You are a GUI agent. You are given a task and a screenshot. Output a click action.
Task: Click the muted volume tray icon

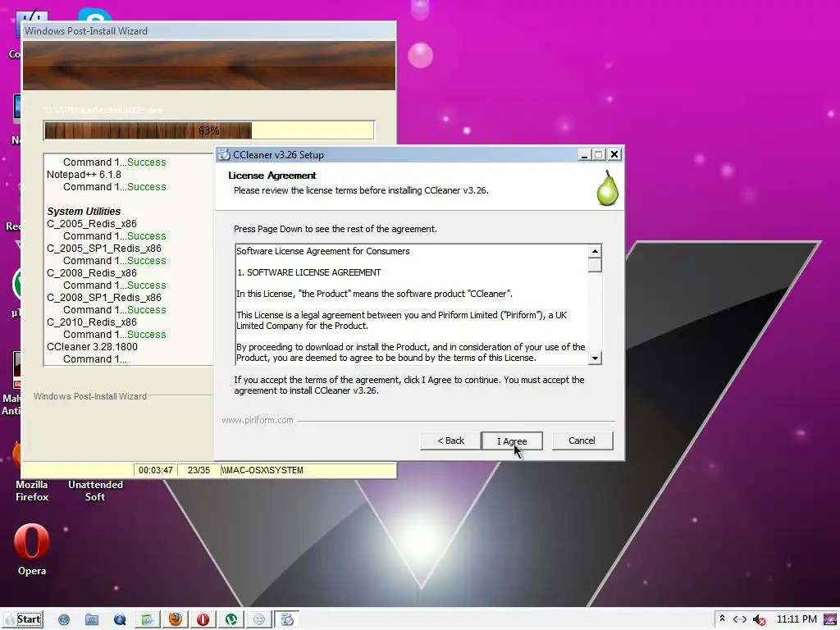[759, 620]
